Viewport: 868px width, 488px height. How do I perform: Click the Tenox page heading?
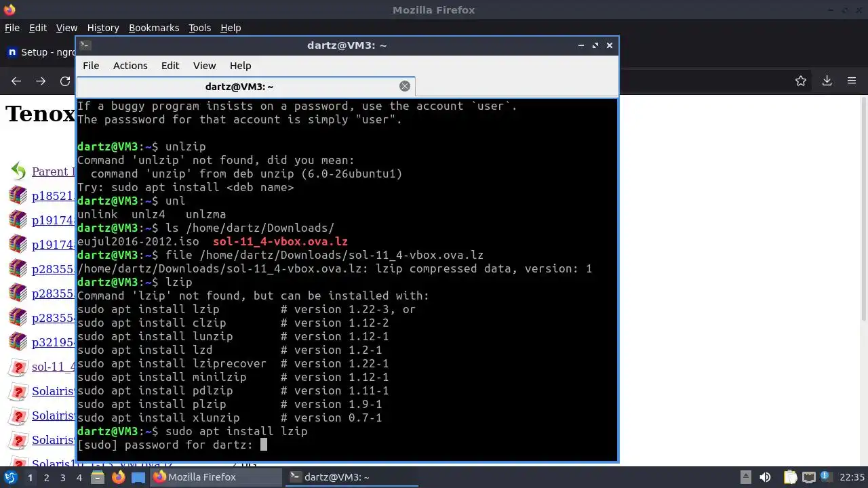tap(40, 113)
